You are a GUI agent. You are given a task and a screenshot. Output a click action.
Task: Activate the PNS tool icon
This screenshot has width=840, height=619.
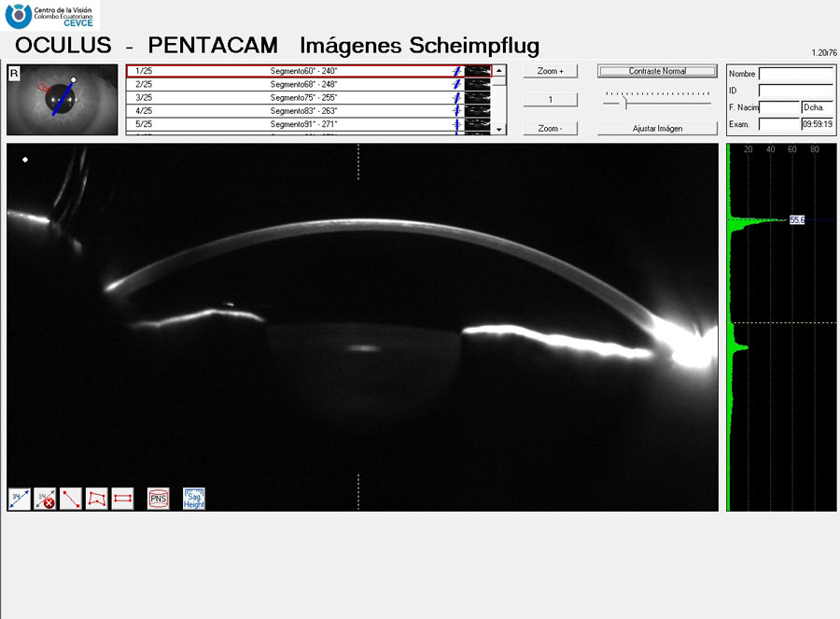tap(159, 499)
